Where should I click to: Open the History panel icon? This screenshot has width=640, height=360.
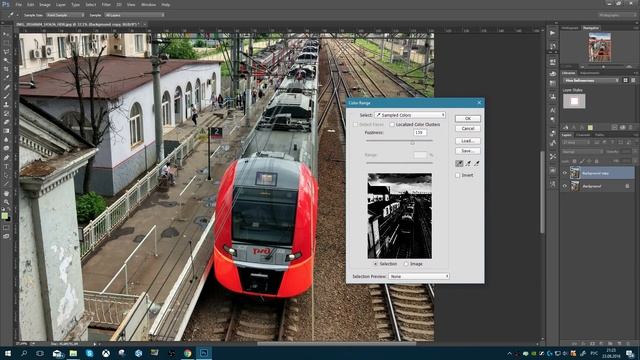[x=553, y=47]
